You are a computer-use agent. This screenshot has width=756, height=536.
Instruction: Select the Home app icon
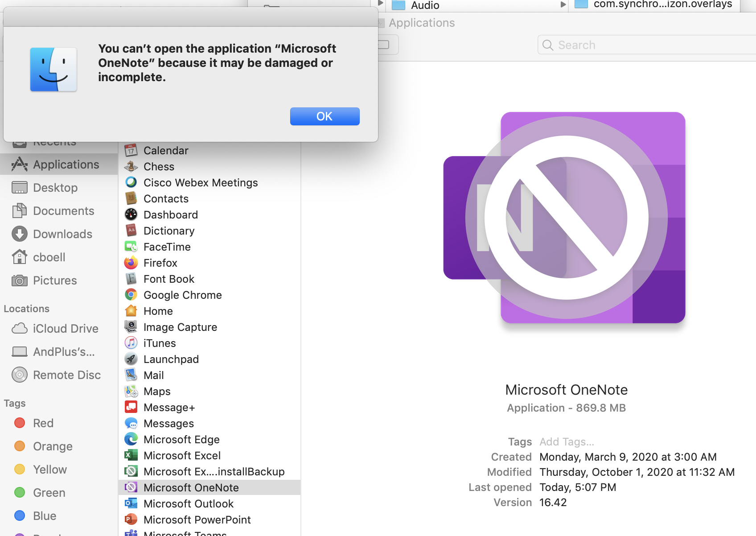(131, 311)
